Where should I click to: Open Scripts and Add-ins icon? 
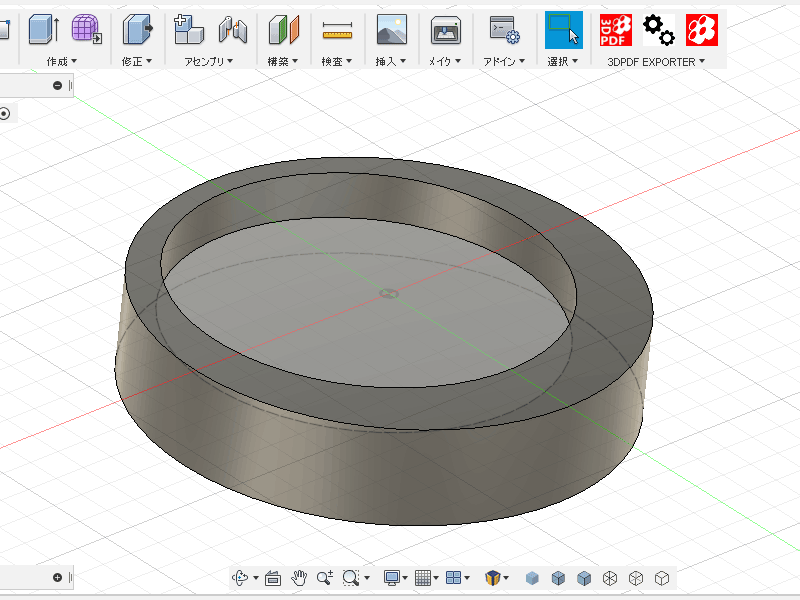tap(505, 30)
